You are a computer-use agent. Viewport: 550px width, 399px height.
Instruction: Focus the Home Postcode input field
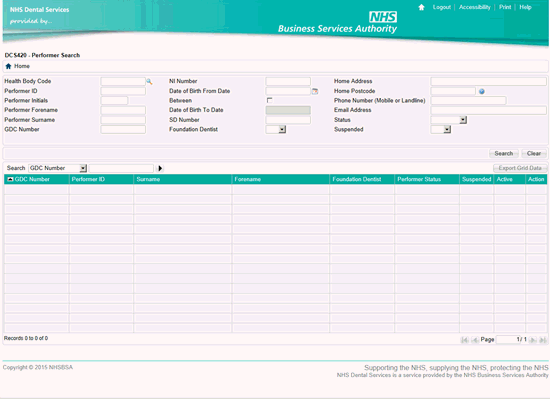pos(453,91)
